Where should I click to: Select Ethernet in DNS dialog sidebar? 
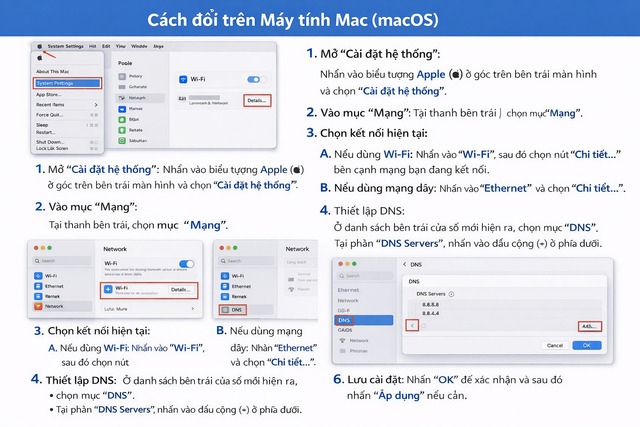pyautogui.click(x=348, y=290)
